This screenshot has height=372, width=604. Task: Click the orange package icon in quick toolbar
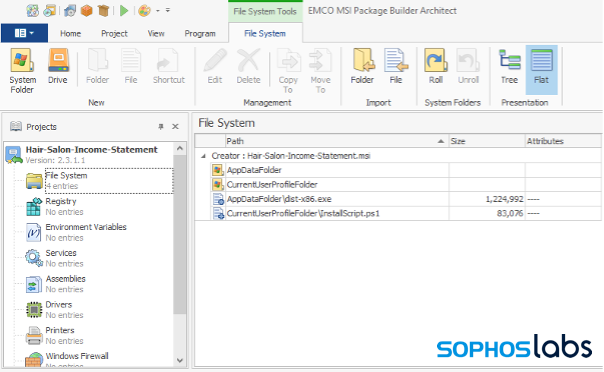[87, 11]
